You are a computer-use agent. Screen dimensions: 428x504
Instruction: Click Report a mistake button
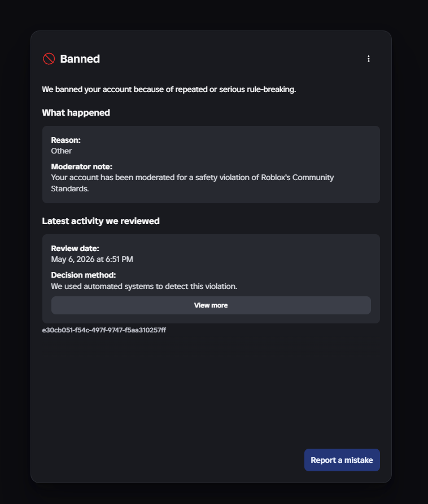(342, 460)
